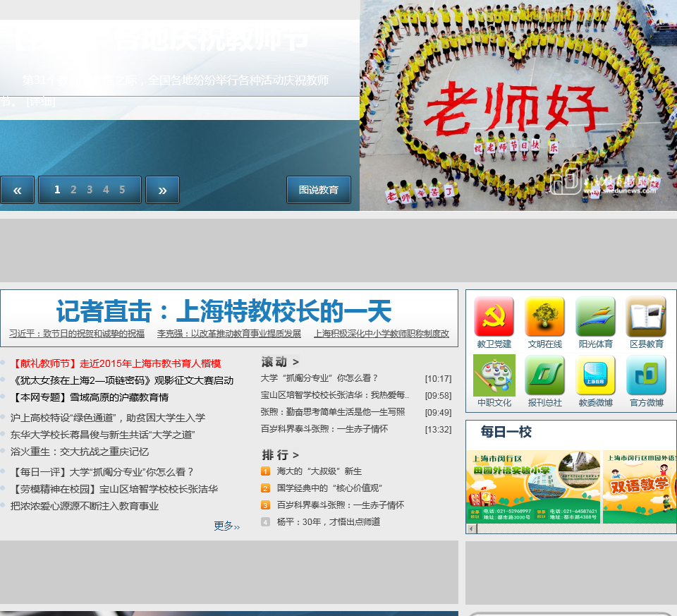Click the orange rank badge number 3
This screenshot has height=616, width=677.
point(266,505)
